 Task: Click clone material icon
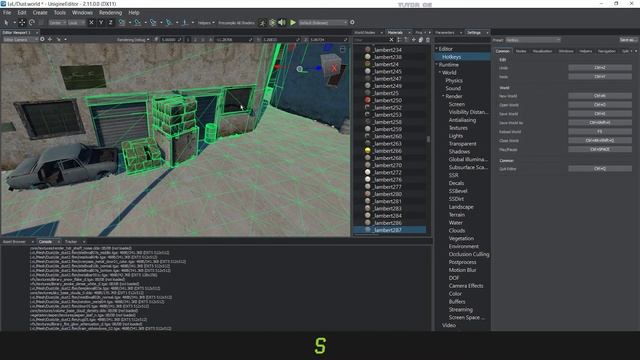pyautogui.click(x=421, y=40)
